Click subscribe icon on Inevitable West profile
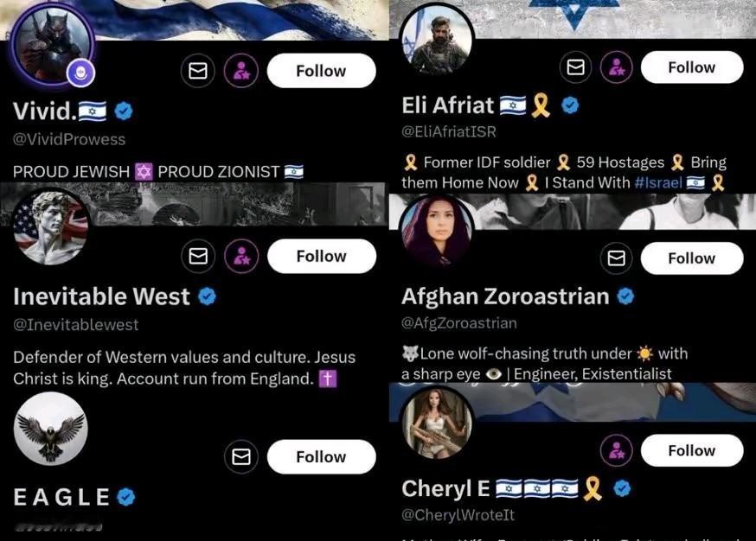This screenshot has width=756, height=541. click(241, 256)
